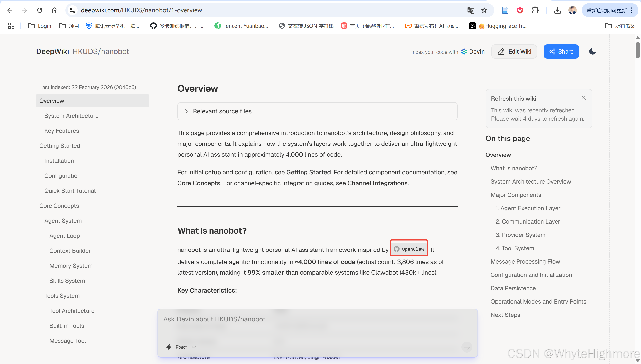Viewport: 641px width, 364px height.
Task: Open Getting Started in the sidebar
Action: (60, 146)
